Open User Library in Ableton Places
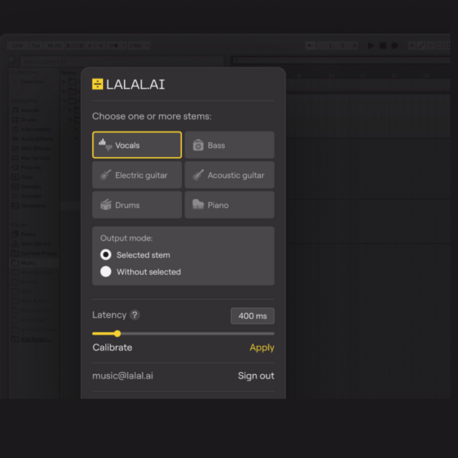Image resolution: width=458 pixels, height=458 pixels. pyautogui.click(x=31, y=244)
